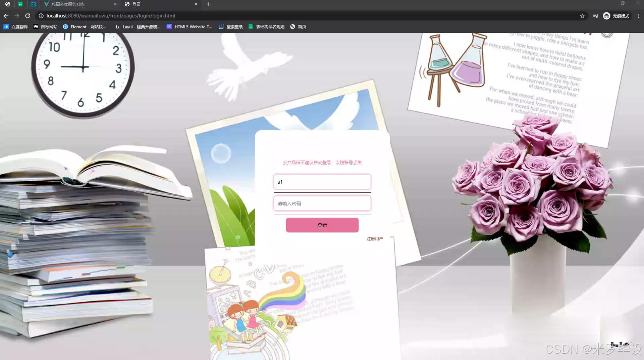Open the 搜索壁纸 bookmark
Screen dimensions: 644x360
pyautogui.click(x=231, y=27)
